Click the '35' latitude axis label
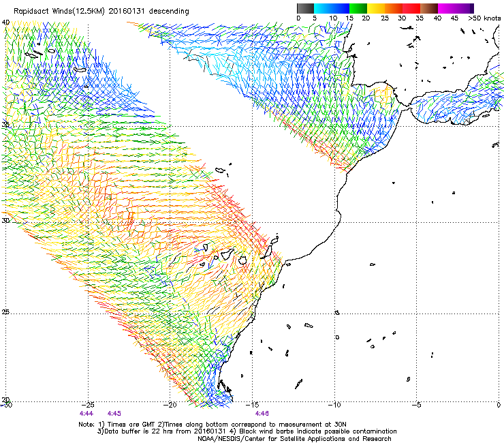The width and height of the screenshot is (504, 443). [5, 125]
